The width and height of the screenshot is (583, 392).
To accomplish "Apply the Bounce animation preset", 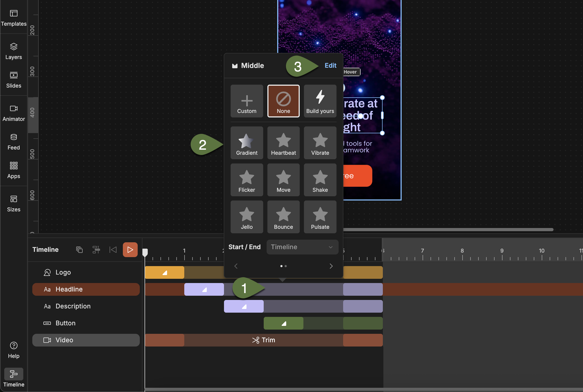I will click(284, 217).
